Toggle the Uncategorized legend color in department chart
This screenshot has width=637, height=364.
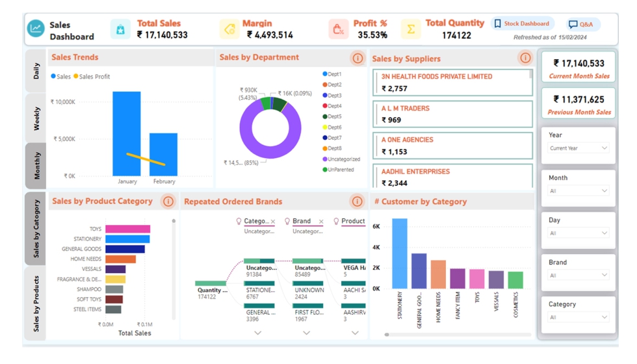[325, 159]
